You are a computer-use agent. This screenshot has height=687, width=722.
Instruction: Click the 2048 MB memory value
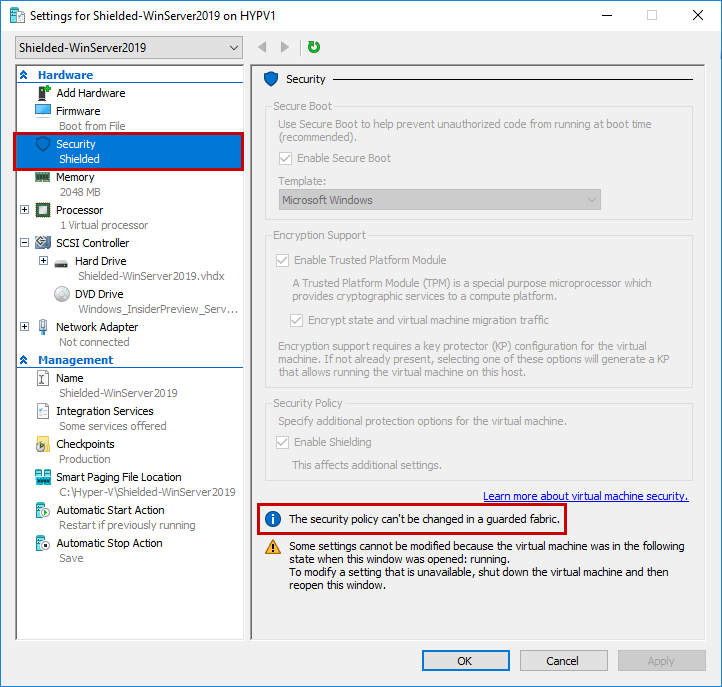point(80,192)
